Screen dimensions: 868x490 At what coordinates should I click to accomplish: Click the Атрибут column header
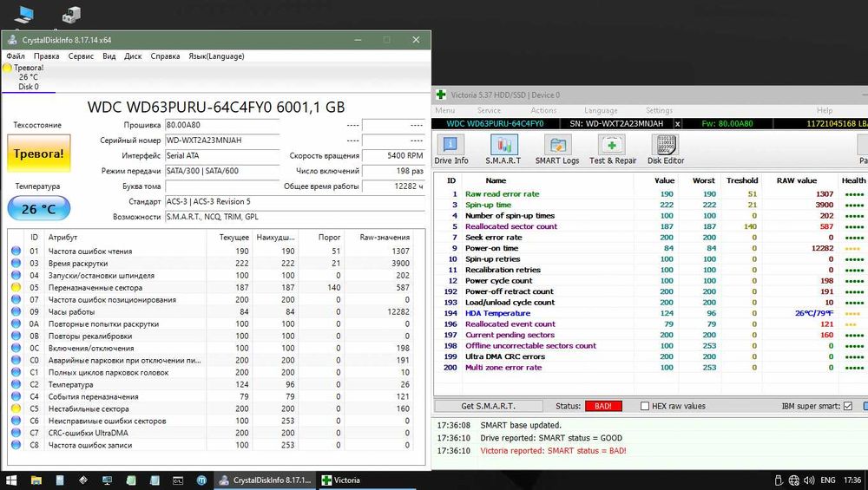click(x=62, y=237)
